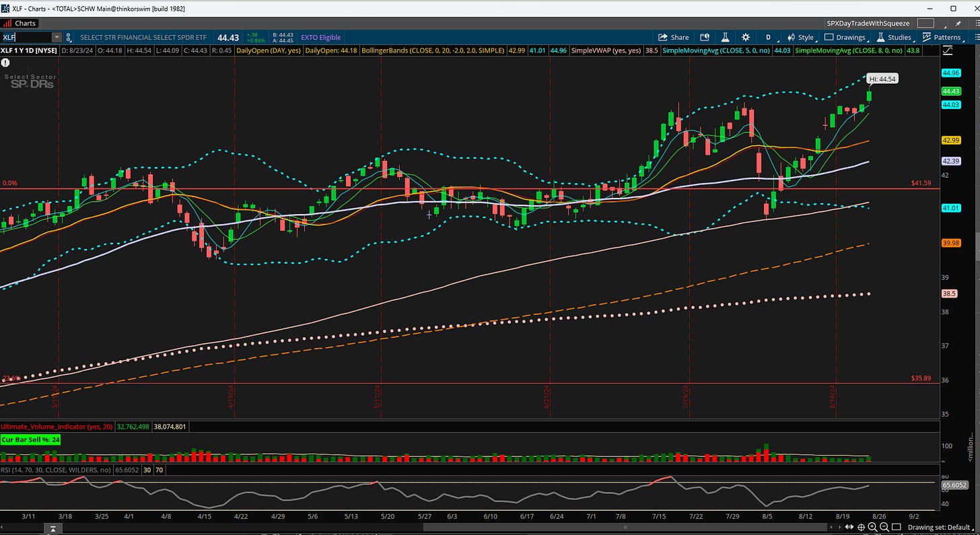Click the XLF symbol input field
The width and height of the screenshot is (980, 535).
pos(26,38)
